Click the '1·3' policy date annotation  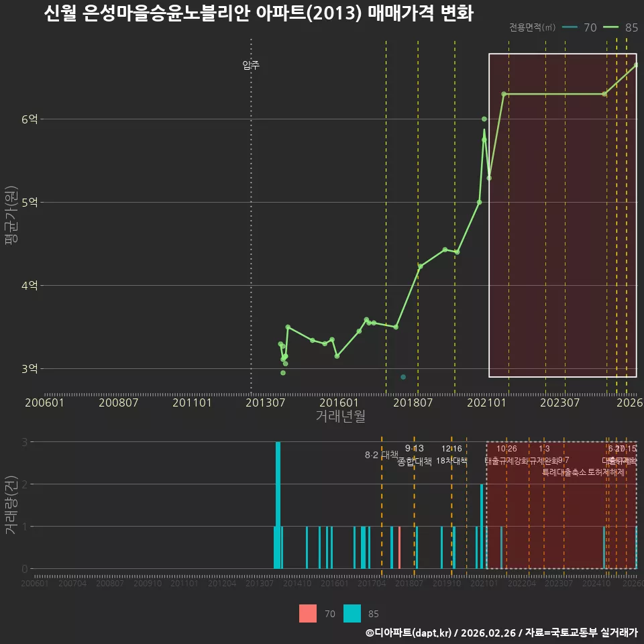point(544,449)
